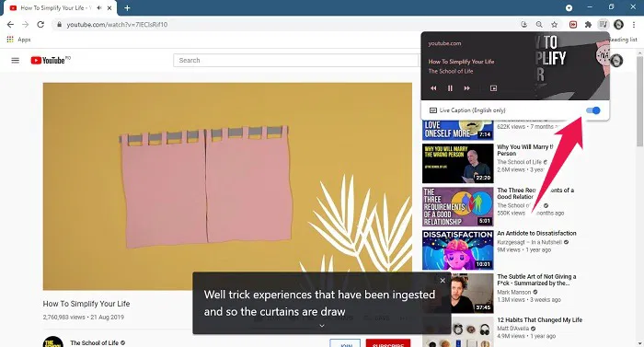This screenshot has height=347, width=644.
Task: Click the browser forward arrow
Action: click(26, 25)
